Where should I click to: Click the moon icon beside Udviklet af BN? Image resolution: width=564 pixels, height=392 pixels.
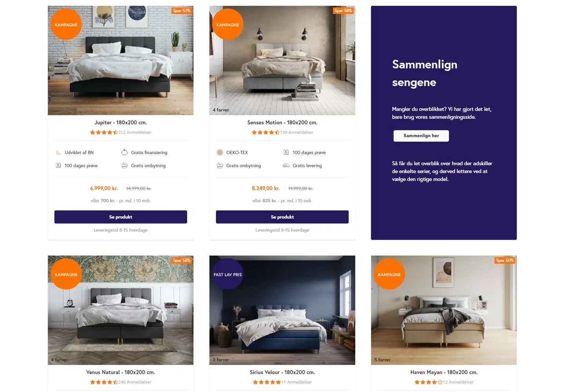(x=58, y=153)
